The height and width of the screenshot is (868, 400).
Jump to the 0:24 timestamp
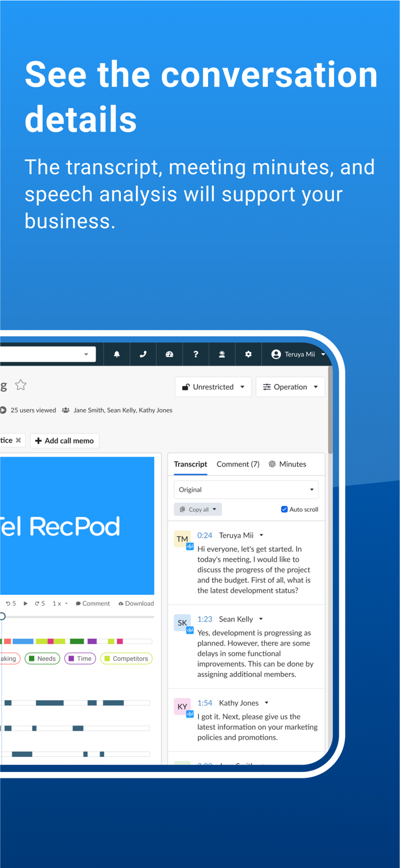(x=205, y=535)
